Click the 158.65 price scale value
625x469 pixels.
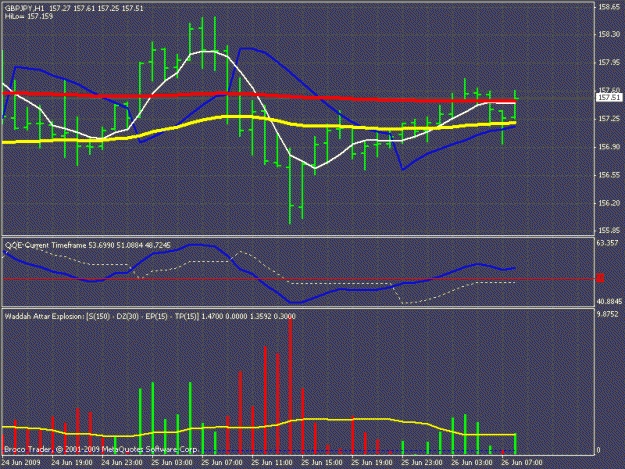(x=609, y=7)
